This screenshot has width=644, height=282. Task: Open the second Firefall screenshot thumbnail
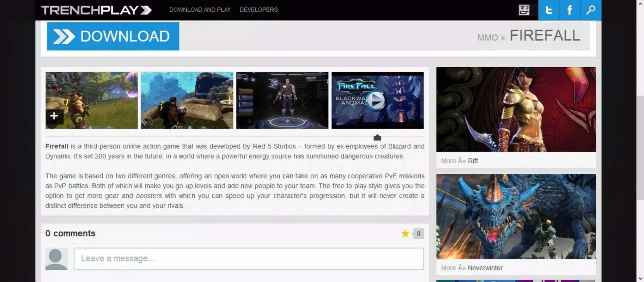pos(187,100)
